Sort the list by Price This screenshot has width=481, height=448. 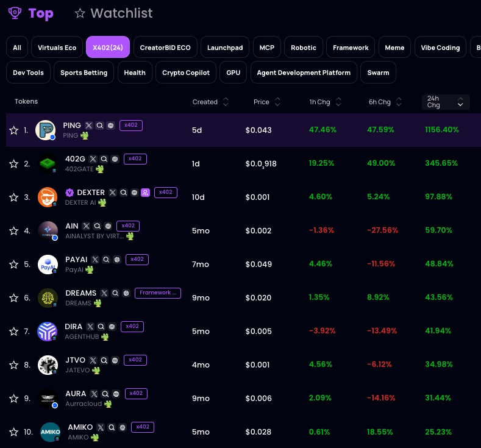[x=267, y=102]
